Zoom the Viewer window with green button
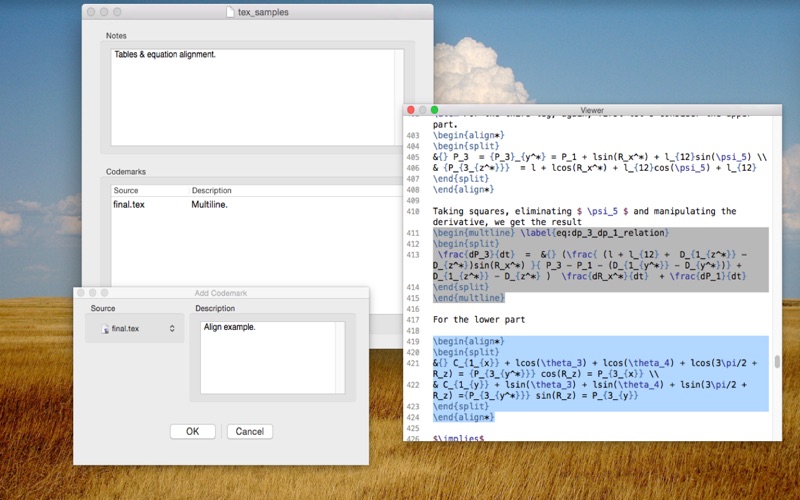800x500 pixels. click(435, 110)
